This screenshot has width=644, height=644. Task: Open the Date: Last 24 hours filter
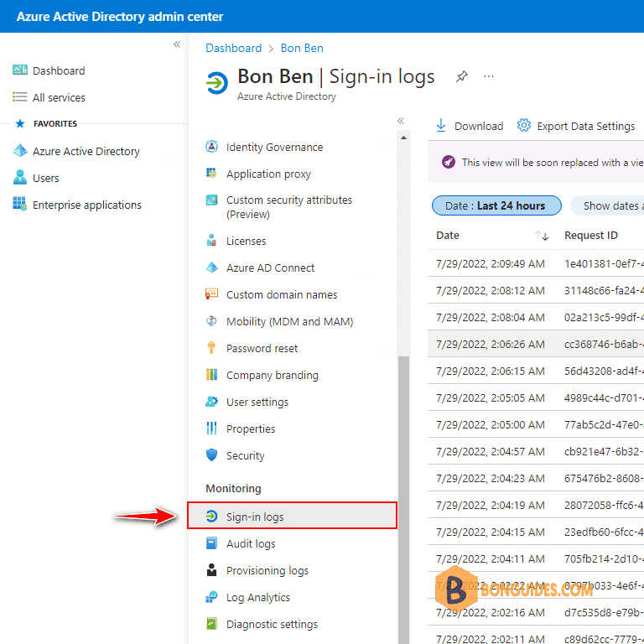click(496, 205)
